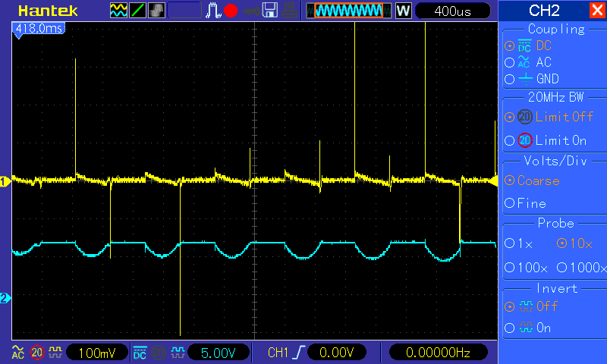The height and width of the screenshot is (364, 607).
Task: Click the red record circle
Action: [231, 11]
